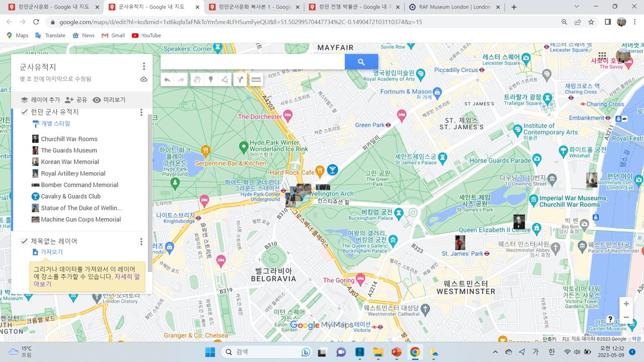Screen dimensions: 644x362
Task: Click the share page icon in address bar
Action: (x=577, y=22)
